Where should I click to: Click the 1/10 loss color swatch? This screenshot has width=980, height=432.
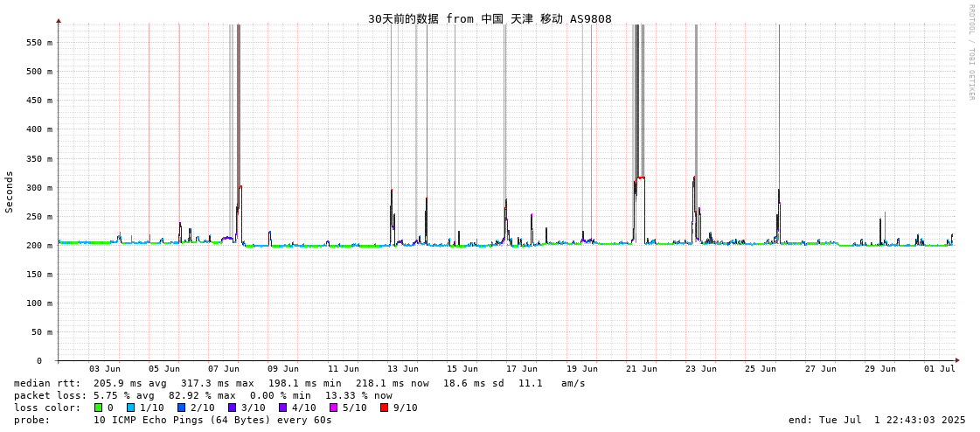pyautogui.click(x=130, y=408)
